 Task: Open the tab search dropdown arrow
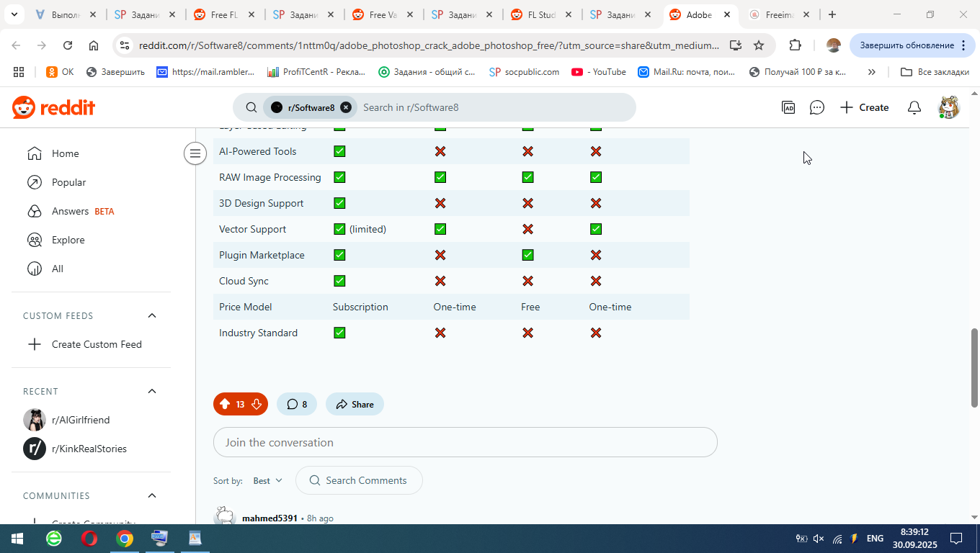point(14,14)
